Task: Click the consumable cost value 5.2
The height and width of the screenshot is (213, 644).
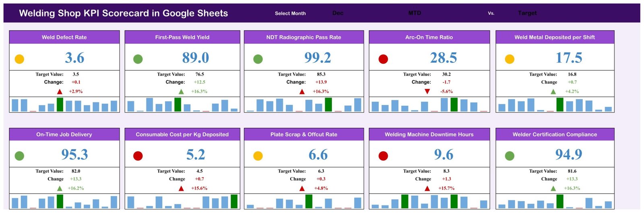Action: (x=196, y=155)
